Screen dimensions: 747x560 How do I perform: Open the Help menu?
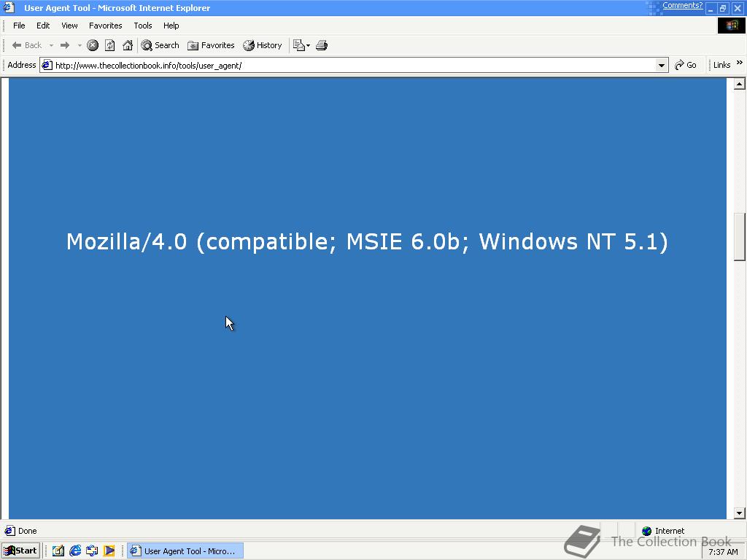pyautogui.click(x=171, y=26)
